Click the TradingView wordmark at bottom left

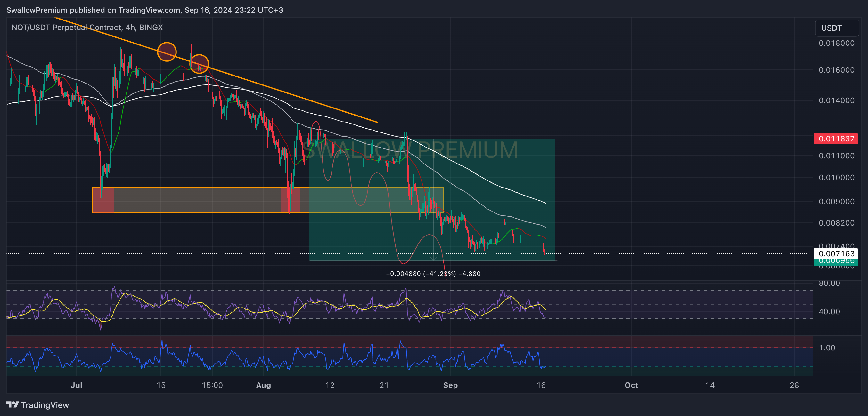45,405
